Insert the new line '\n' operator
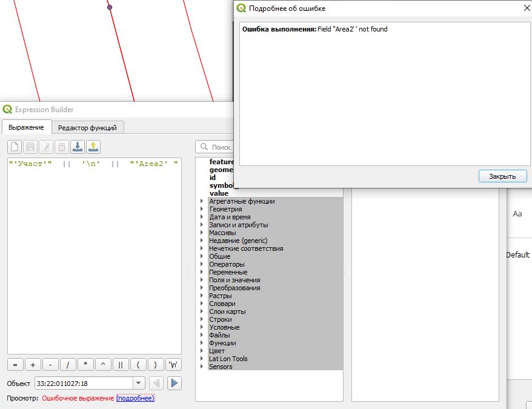This screenshot has width=532, height=409. click(174, 365)
